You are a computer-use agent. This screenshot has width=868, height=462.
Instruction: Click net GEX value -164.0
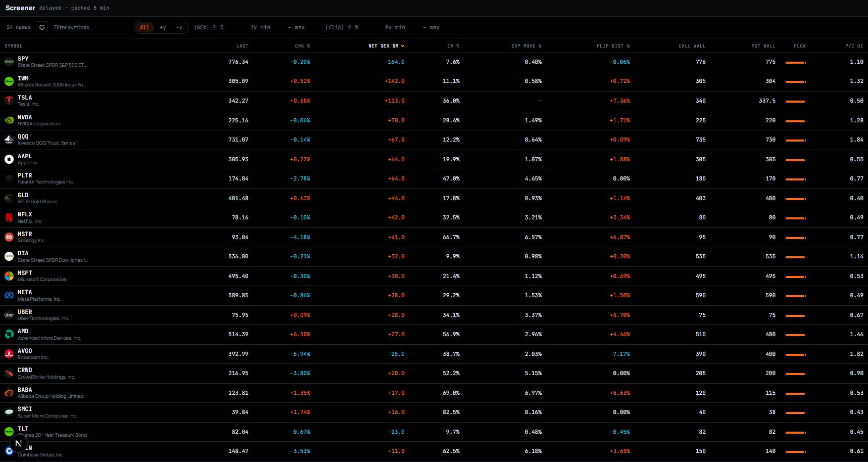coord(395,62)
